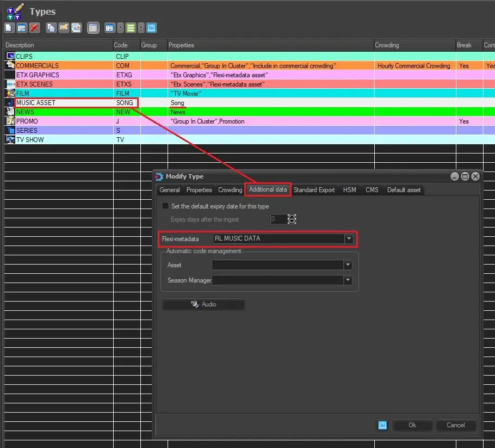Go to the Default asset tab

coord(404,190)
